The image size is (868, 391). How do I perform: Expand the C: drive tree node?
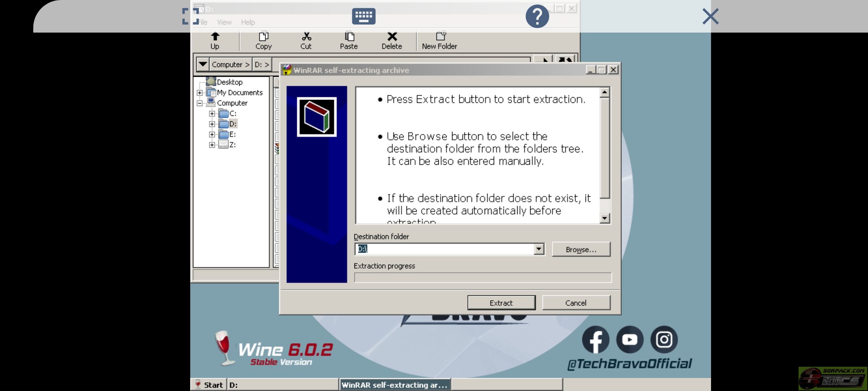(212, 114)
